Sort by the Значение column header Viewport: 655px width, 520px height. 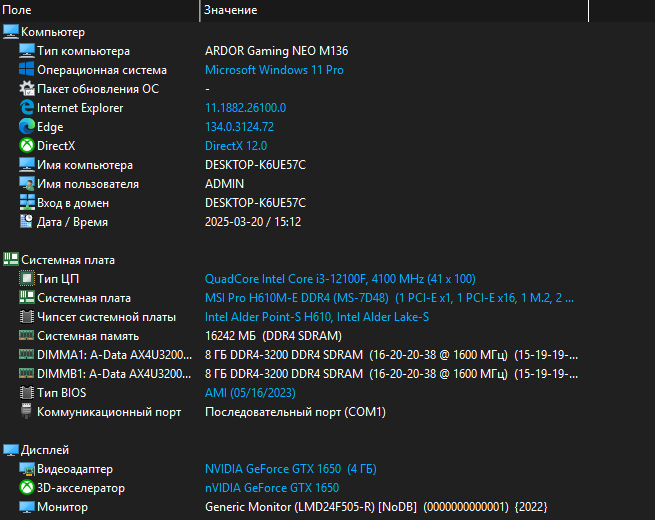point(394,10)
